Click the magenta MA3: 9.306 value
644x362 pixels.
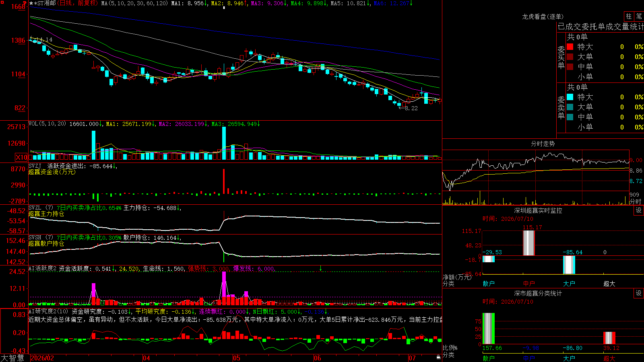(x=269, y=3)
